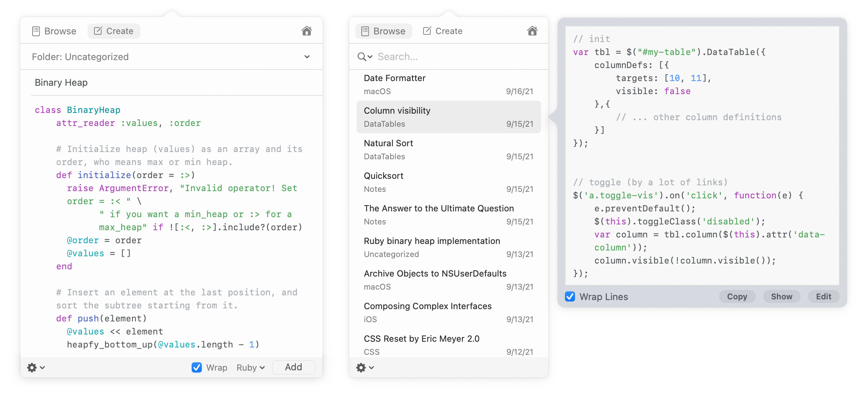Viewport: 868px width, 396px height.
Task: Select the Natural Sort snippet
Action: click(448, 150)
